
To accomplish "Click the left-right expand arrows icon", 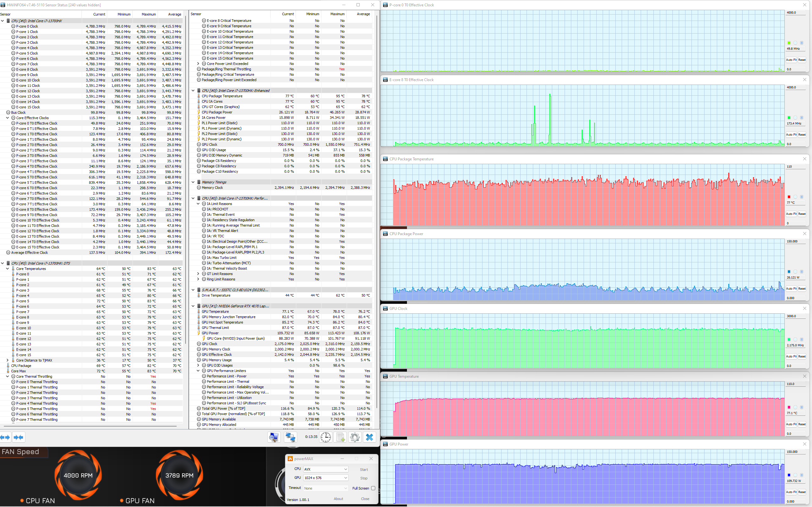I will pyautogui.click(x=5, y=437).
